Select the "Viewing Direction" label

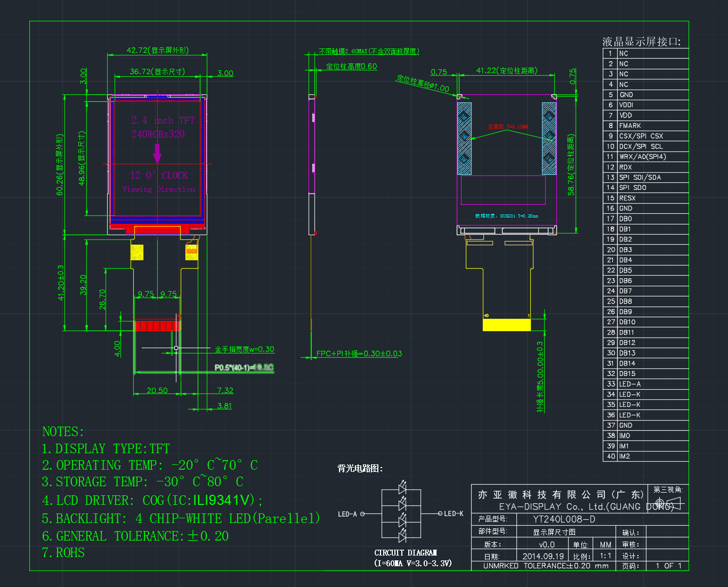[159, 189]
